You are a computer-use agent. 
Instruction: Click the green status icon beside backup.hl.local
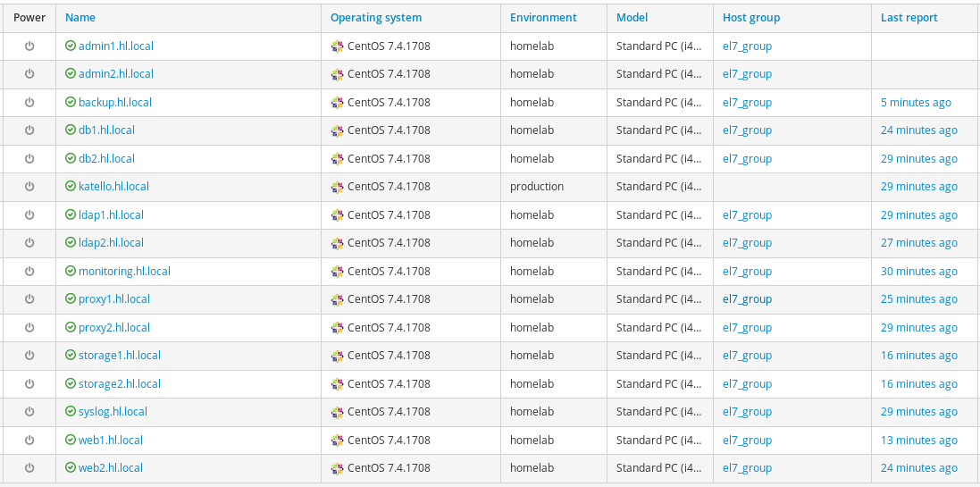click(x=71, y=102)
